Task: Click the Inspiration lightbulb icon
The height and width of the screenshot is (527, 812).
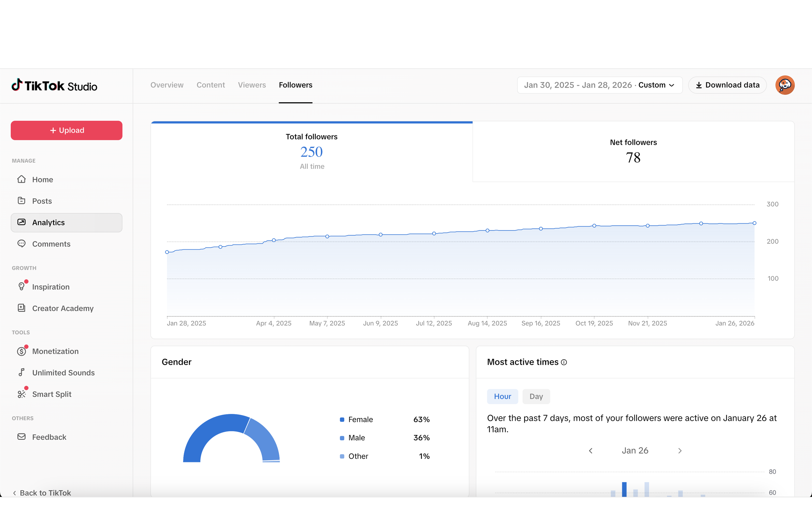Action: point(21,286)
